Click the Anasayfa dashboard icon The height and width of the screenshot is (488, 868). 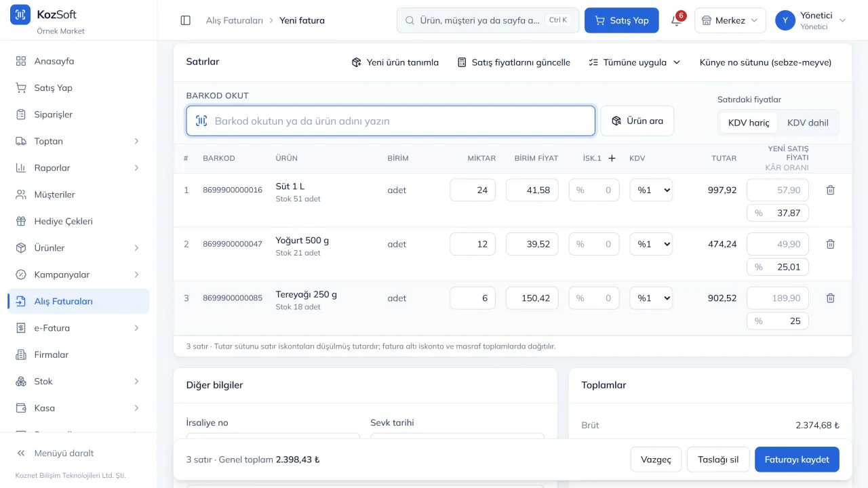21,61
